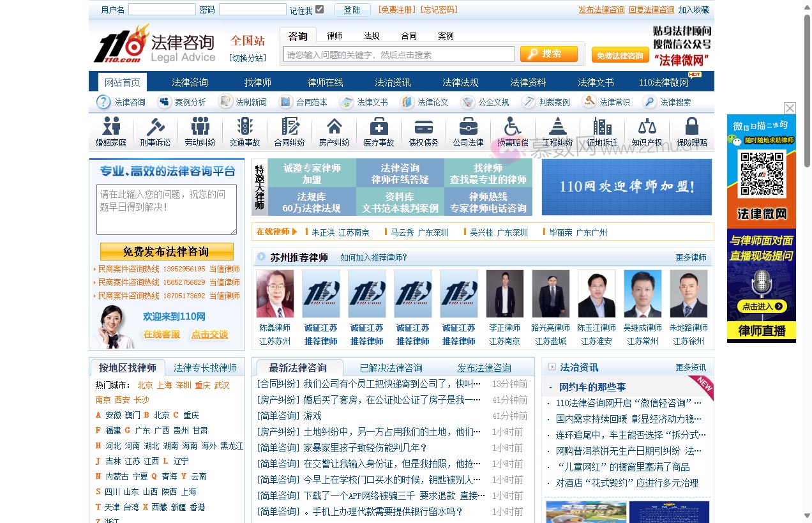Click inside the question input box
The height and width of the screenshot is (523, 812).
click(166, 208)
